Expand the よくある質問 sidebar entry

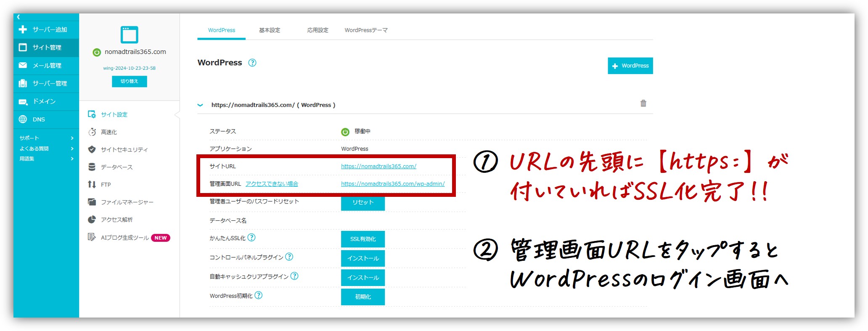[x=46, y=148]
